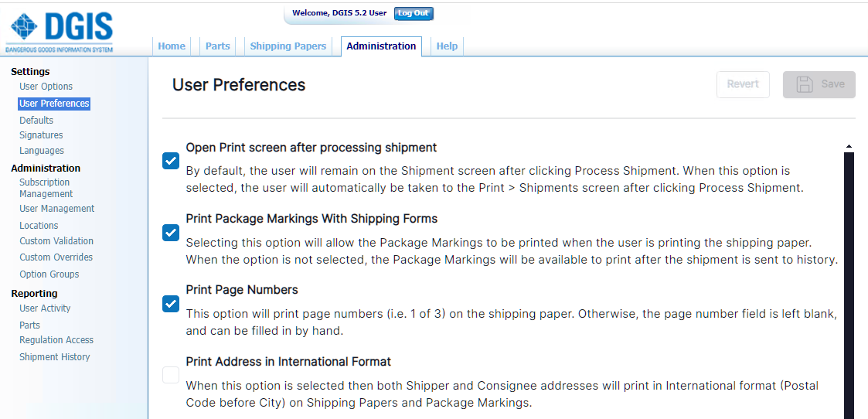Open User Management page
Viewport: 868px width, 419px height.
coord(57,209)
